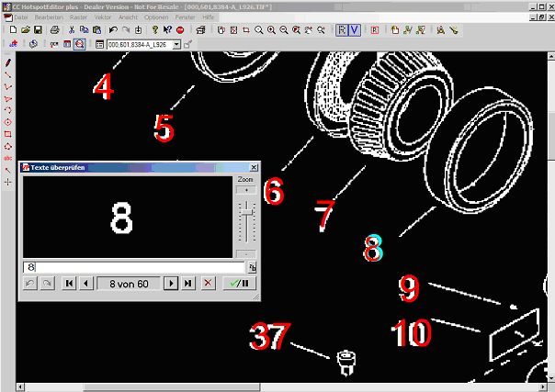Open the Raster menu
Screen dimensions: 555x392
79,17
